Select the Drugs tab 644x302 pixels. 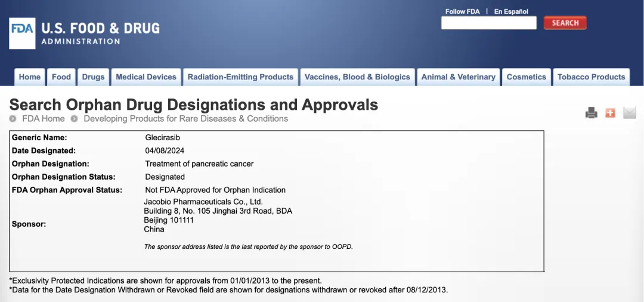93,77
